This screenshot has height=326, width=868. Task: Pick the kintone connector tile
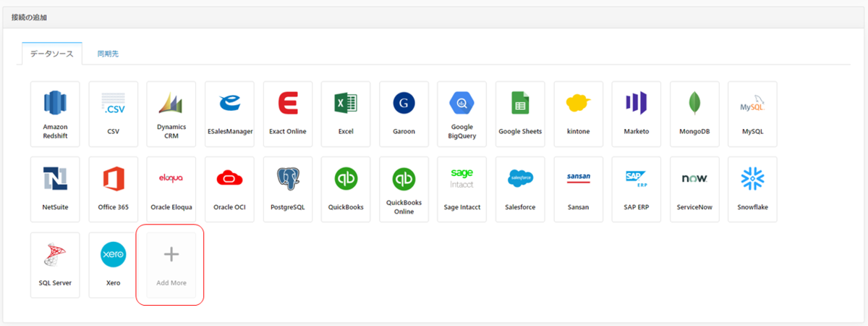579,114
